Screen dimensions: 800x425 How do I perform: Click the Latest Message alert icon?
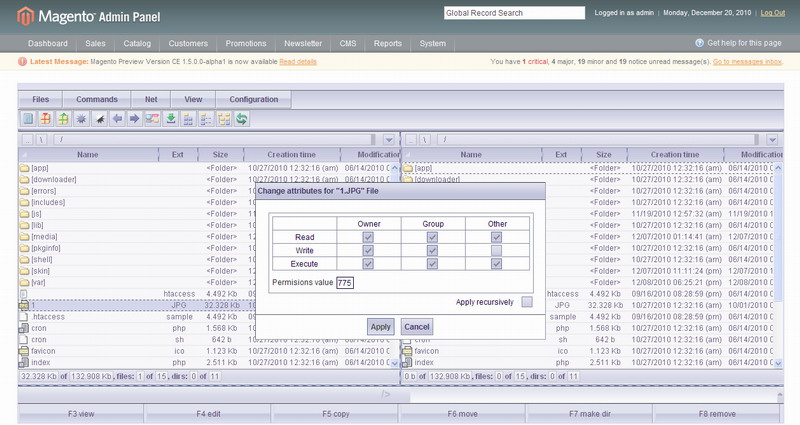pos(22,62)
